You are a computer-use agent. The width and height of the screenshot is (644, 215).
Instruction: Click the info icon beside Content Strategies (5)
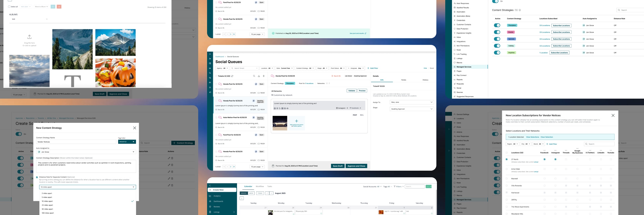(x=520, y=10)
